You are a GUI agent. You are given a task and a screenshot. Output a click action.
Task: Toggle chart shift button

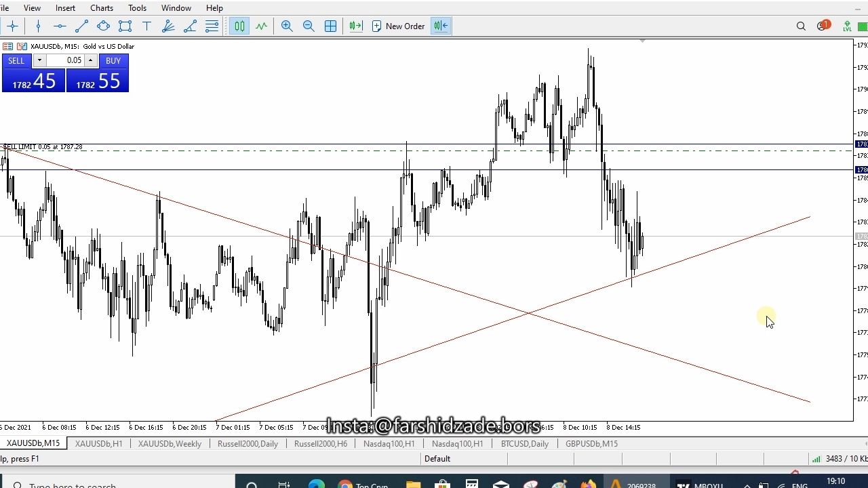[441, 26]
